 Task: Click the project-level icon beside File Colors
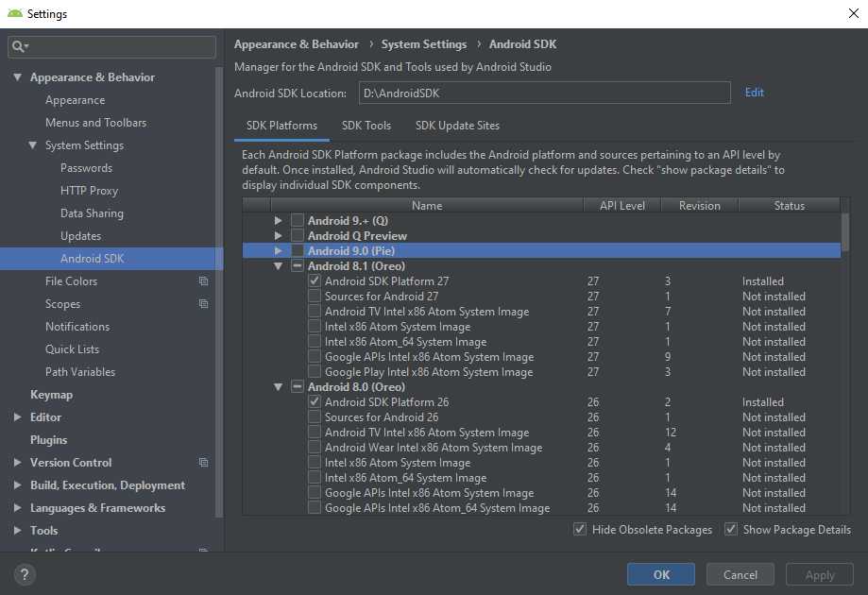pos(204,281)
